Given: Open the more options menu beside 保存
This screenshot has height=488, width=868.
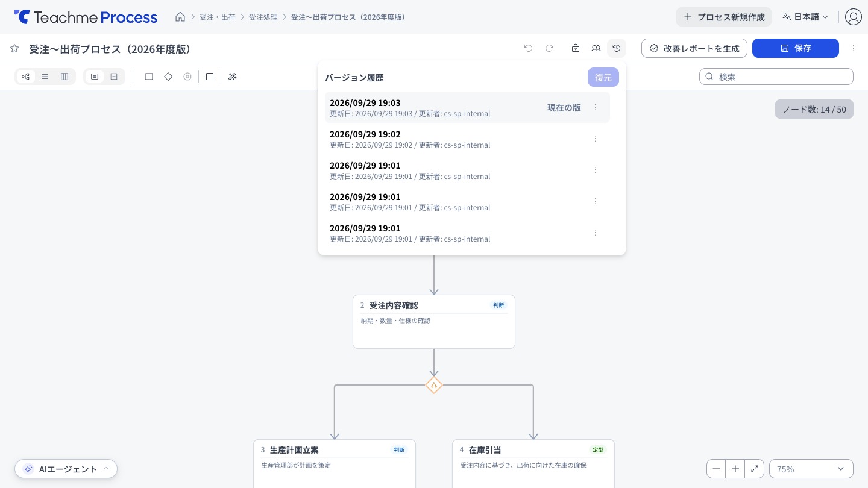Looking at the screenshot, I should [x=854, y=48].
